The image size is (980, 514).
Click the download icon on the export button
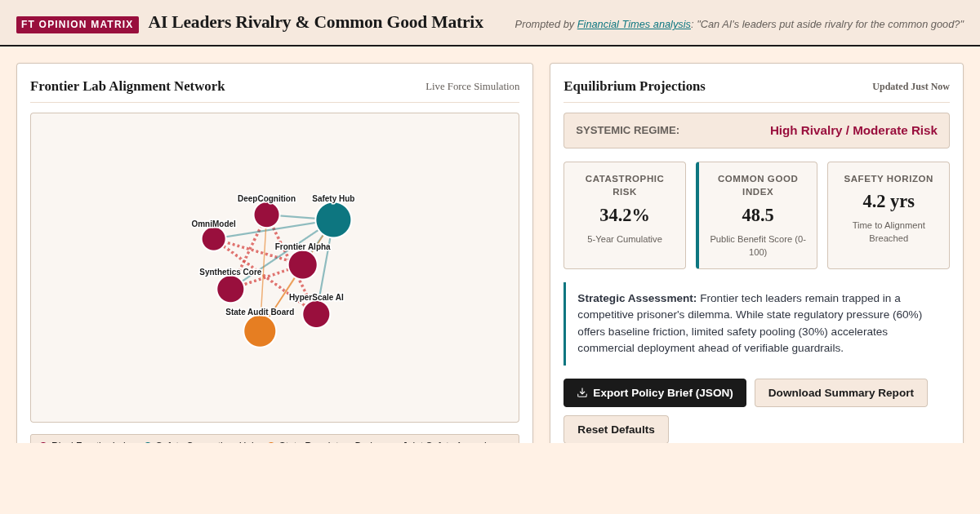coord(582,392)
